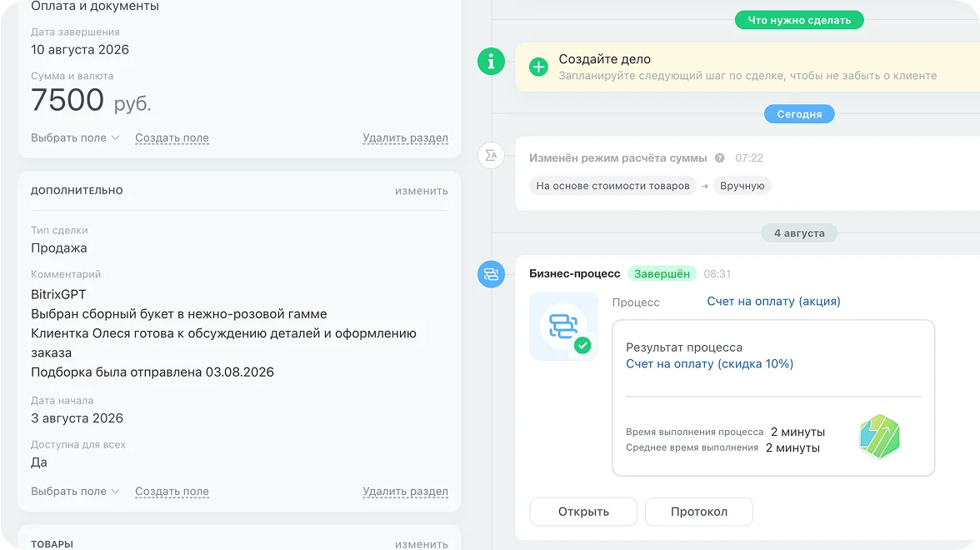Click the date 10 августа 2026
Screen dimensions: 980x550
80,50
